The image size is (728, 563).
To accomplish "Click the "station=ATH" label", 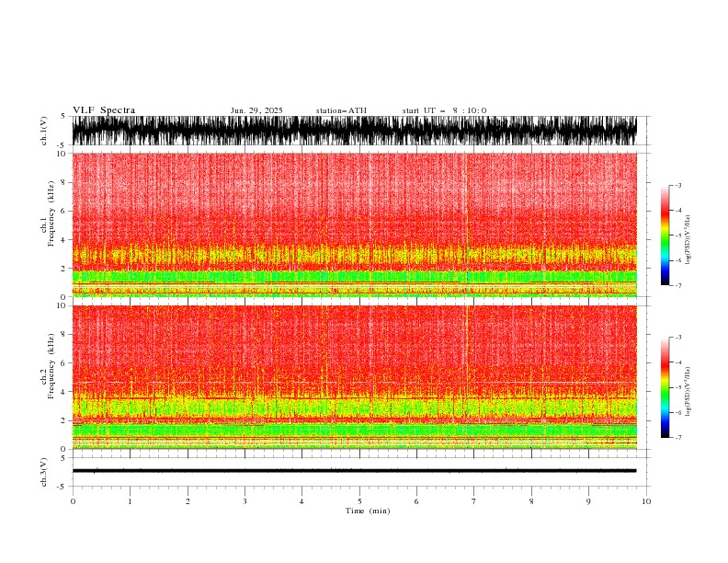I will pyautogui.click(x=341, y=110).
